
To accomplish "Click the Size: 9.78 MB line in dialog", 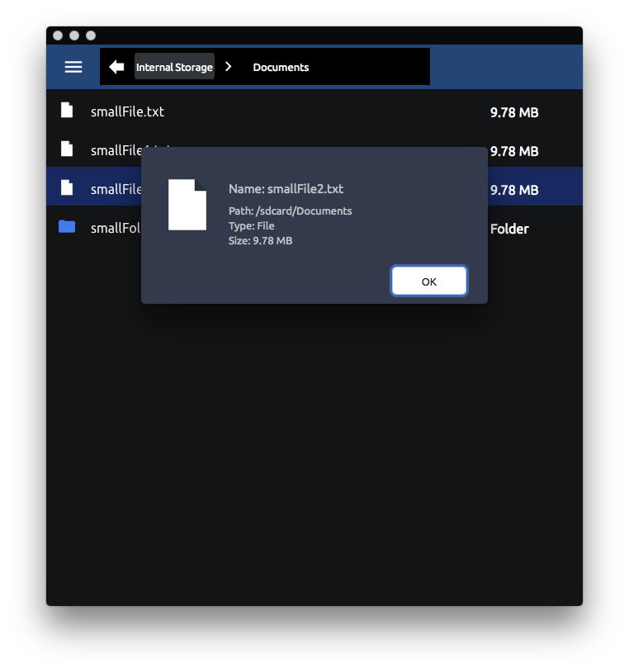I will coord(260,240).
